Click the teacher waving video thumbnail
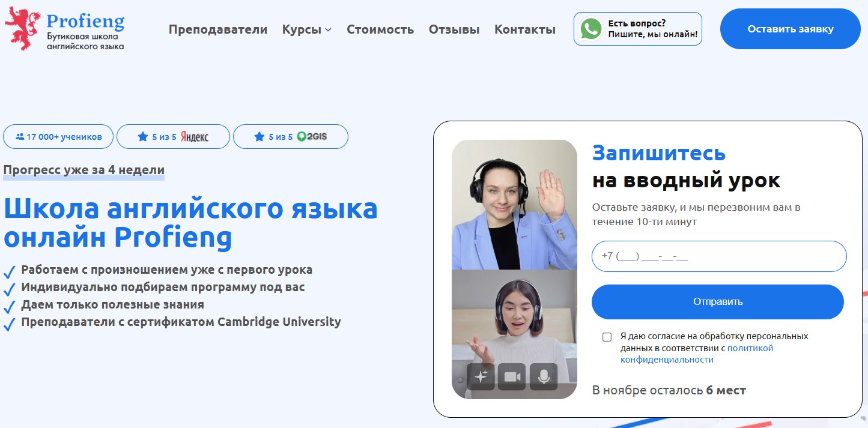 [514, 204]
